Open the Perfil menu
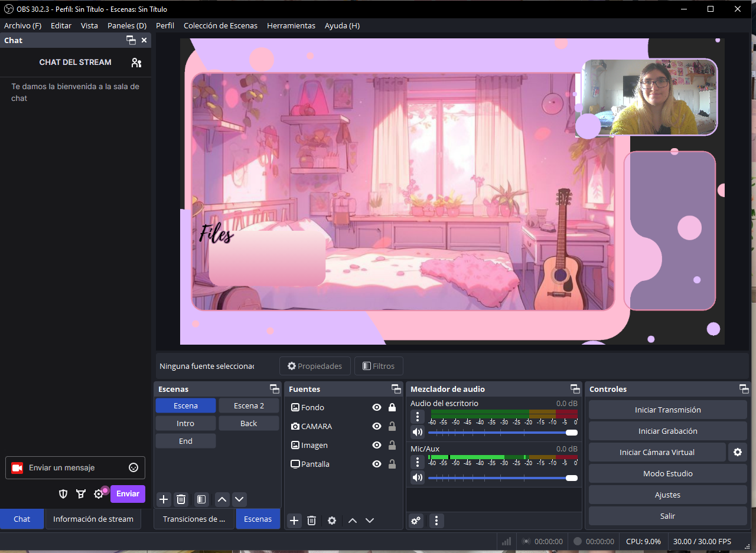This screenshot has height=553, width=756. click(x=165, y=25)
